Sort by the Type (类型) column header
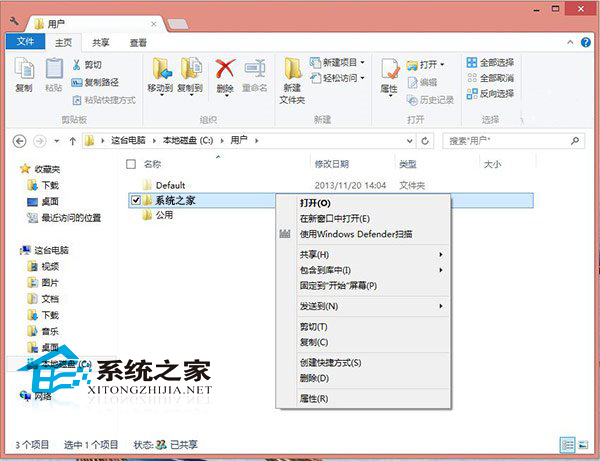 (x=408, y=164)
